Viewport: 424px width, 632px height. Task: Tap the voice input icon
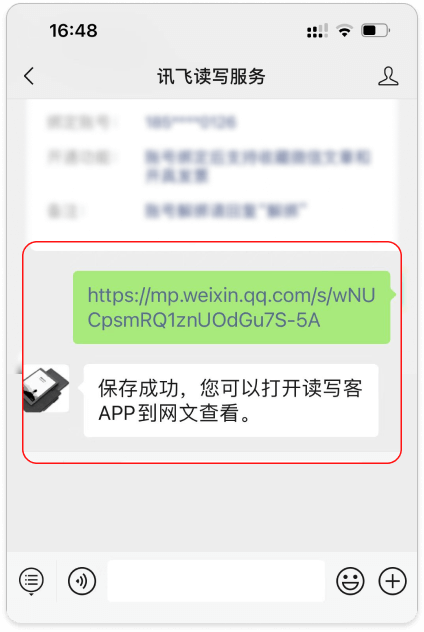coord(82,581)
